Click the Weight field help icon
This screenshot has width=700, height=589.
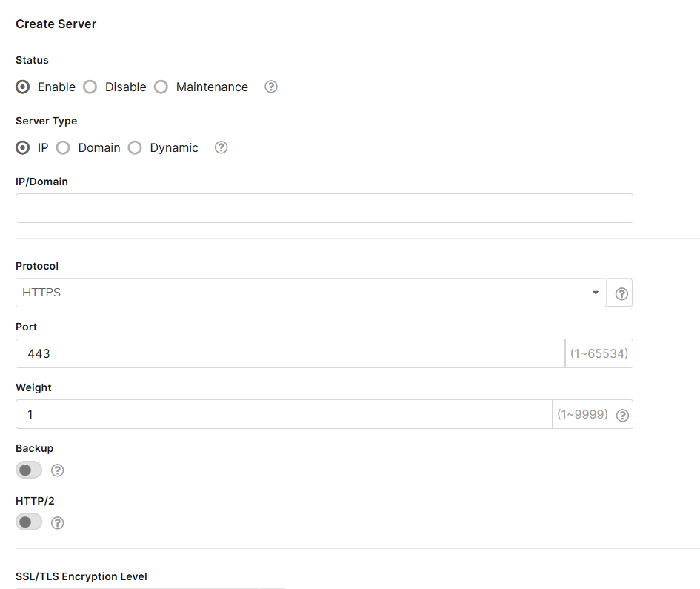622,415
